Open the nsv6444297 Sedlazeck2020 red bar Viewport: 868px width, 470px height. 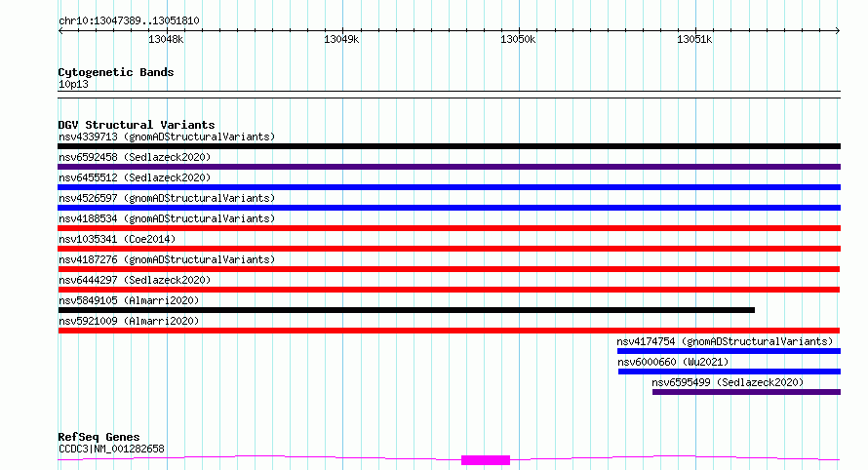(x=449, y=290)
